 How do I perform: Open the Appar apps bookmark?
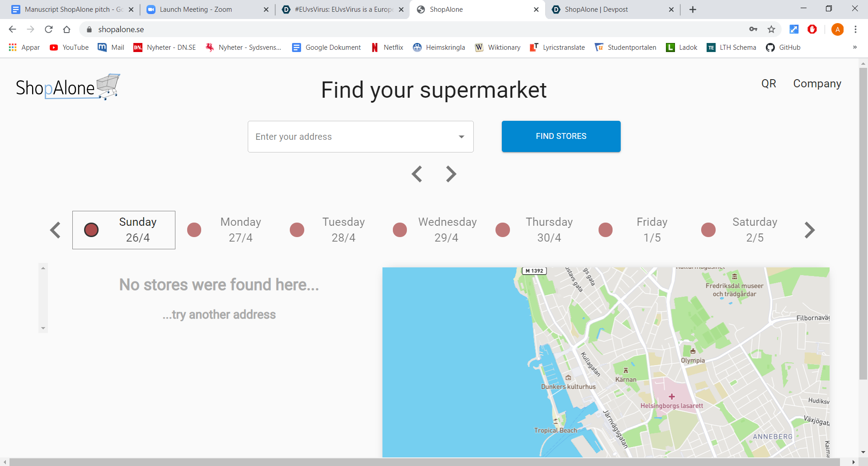24,48
